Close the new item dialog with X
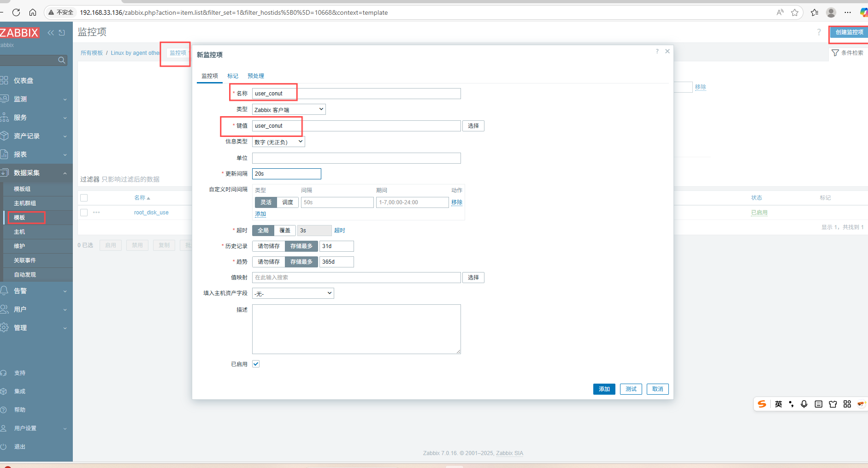Viewport: 868px width, 468px height. pyautogui.click(x=667, y=51)
